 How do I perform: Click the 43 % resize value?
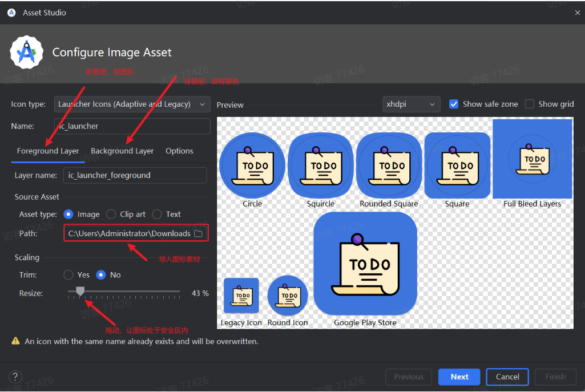coord(200,293)
